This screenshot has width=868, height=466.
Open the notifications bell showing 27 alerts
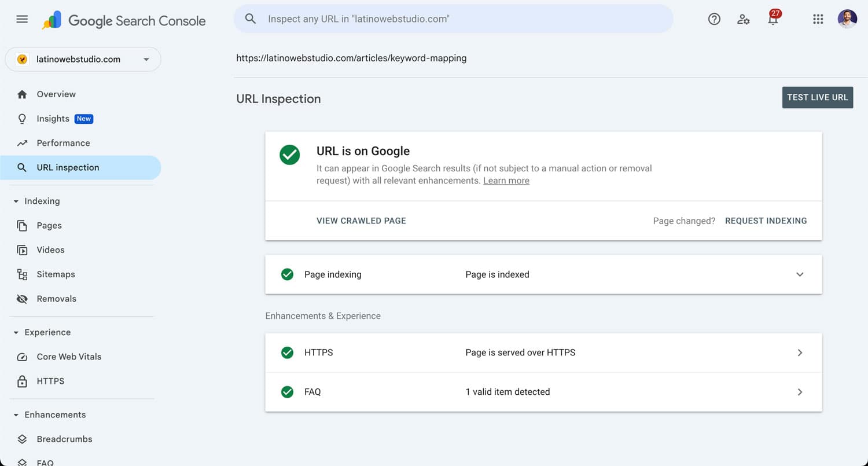[773, 20]
